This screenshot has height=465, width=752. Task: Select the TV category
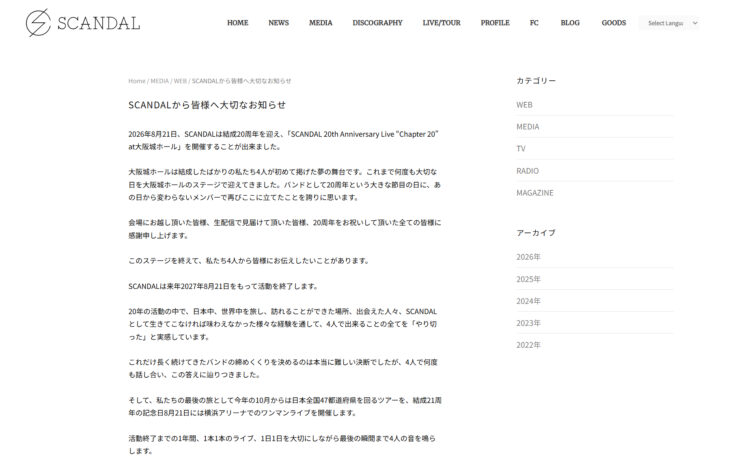point(521,149)
